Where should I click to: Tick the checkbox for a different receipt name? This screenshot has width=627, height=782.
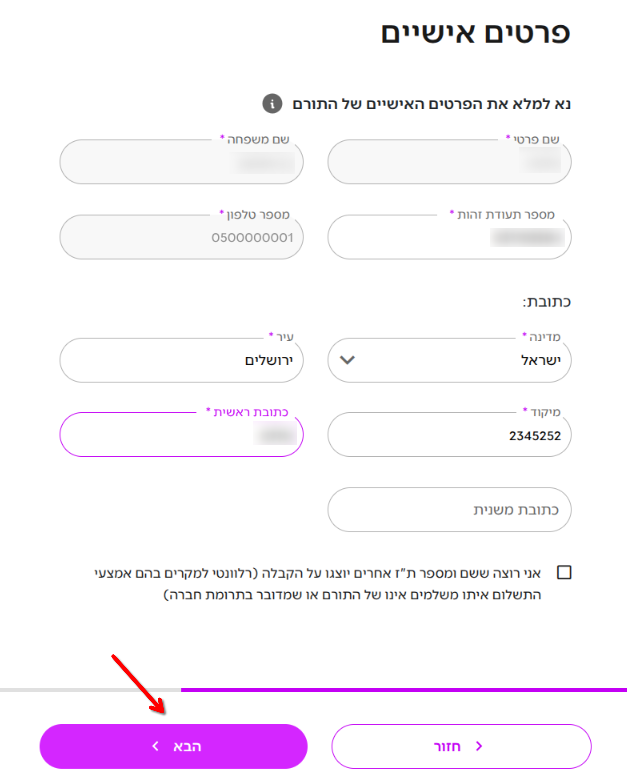pyautogui.click(x=565, y=573)
